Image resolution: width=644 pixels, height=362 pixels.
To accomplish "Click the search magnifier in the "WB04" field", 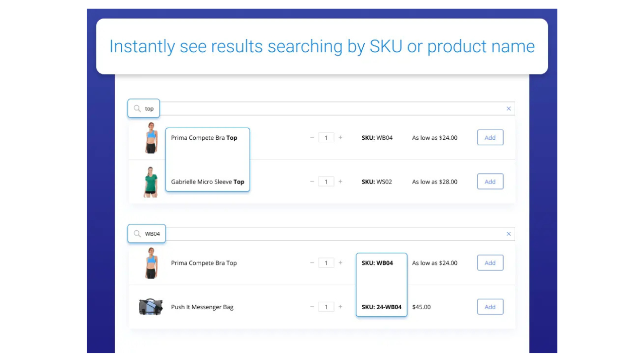I will [137, 234].
